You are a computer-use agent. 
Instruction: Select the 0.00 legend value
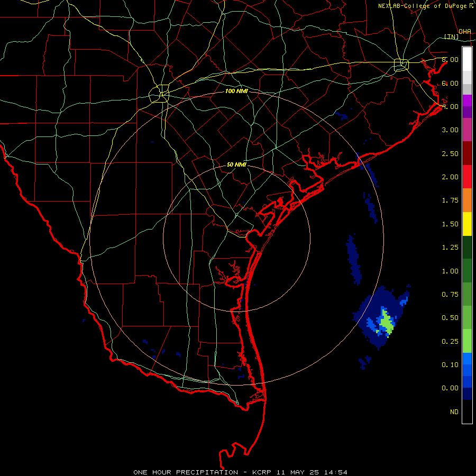[450, 388]
